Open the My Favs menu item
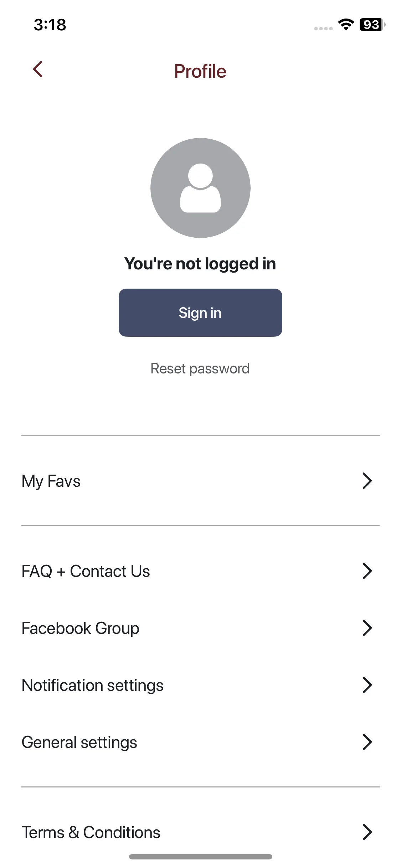This screenshot has height=868, width=401. tap(51, 481)
